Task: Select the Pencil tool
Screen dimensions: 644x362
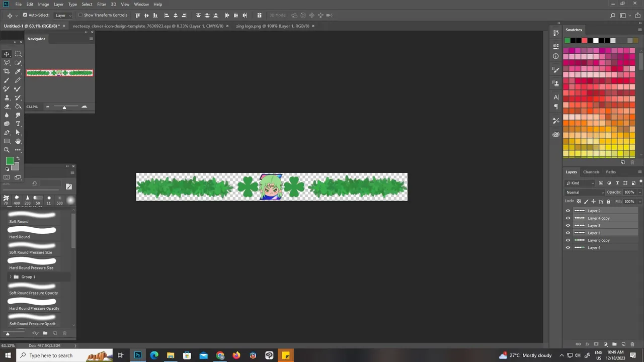Action: (18, 80)
